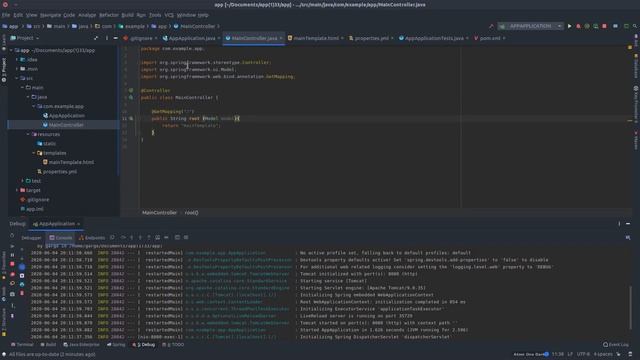This screenshot has width=640, height=360.
Task: Switch to properties.yml editor tab
Action: coord(371,38)
